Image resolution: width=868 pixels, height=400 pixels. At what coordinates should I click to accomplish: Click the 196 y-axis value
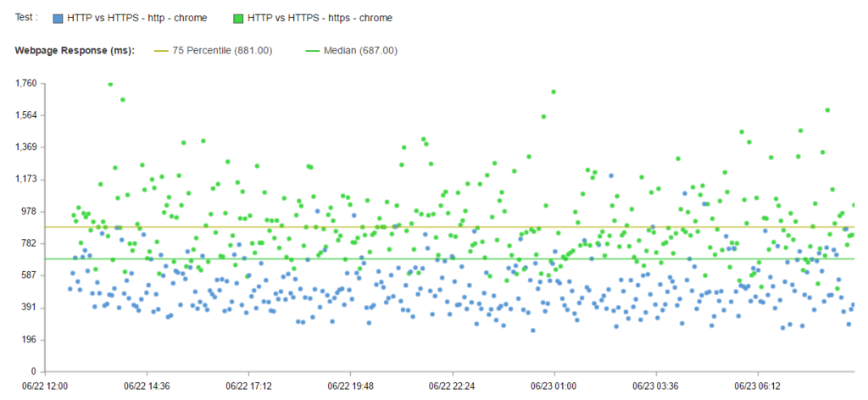[x=30, y=339]
